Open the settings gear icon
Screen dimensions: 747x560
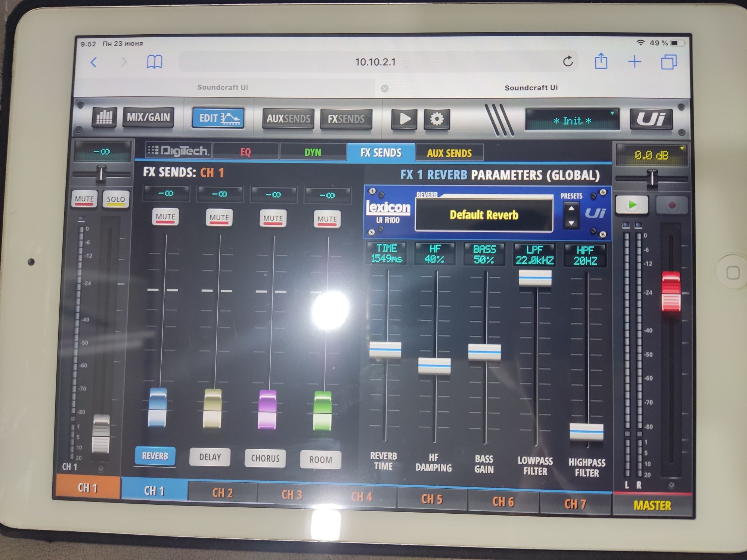point(437,119)
